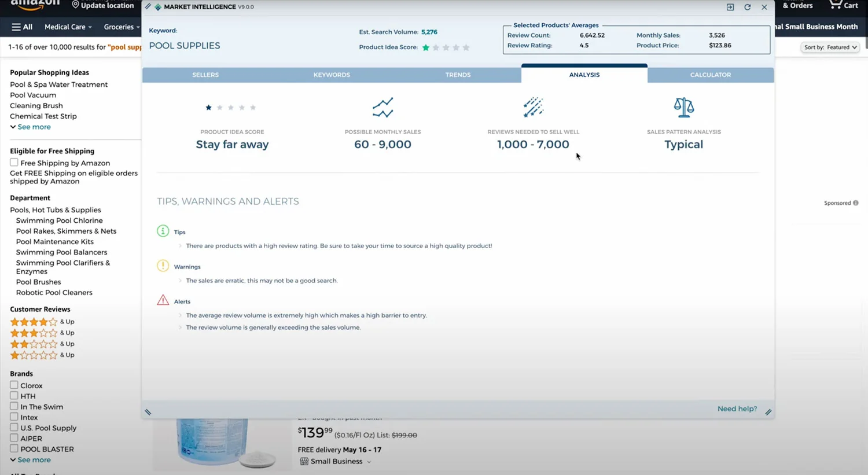This screenshot has width=868, height=475.
Task: Click the green Tips info icon
Action: coord(163,231)
